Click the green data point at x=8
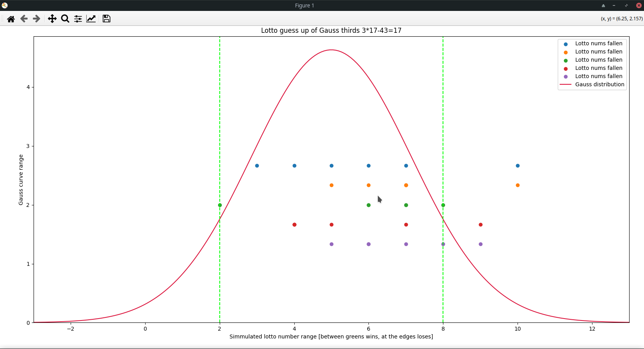 (443, 205)
